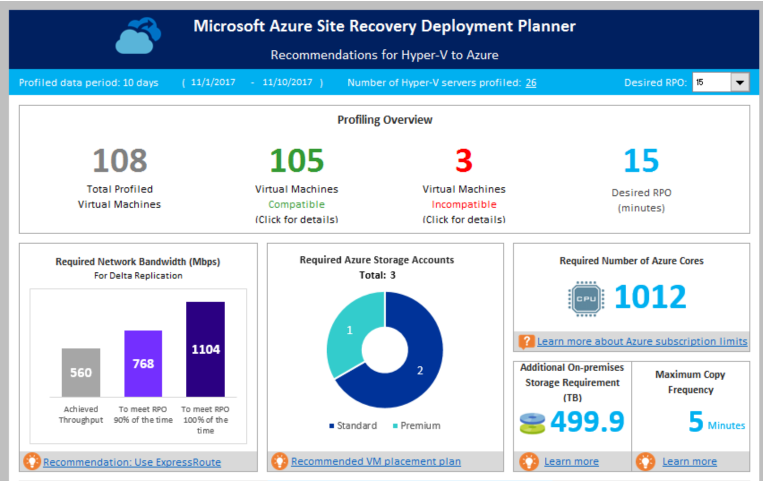The width and height of the screenshot is (763, 481).
Task: Click the Desired RPO value field
Action: pos(711,82)
